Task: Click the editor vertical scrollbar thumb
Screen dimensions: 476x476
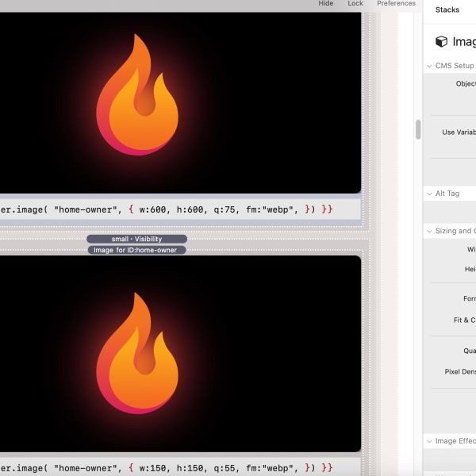Action: coord(418,129)
